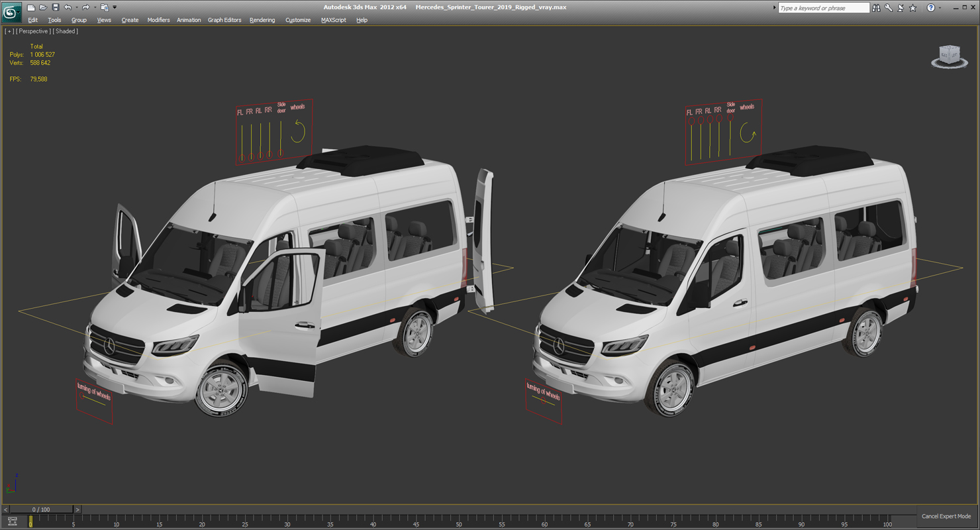Open the Animation menu
Image resolution: width=980 pixels, height=530 pixels.
click(189, 20)
